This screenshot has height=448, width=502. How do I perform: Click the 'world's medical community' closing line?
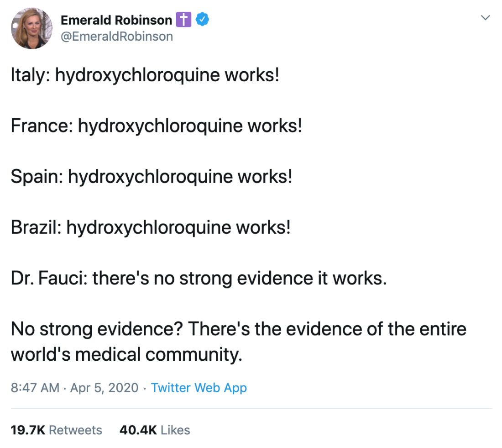[x=126, y=355]
